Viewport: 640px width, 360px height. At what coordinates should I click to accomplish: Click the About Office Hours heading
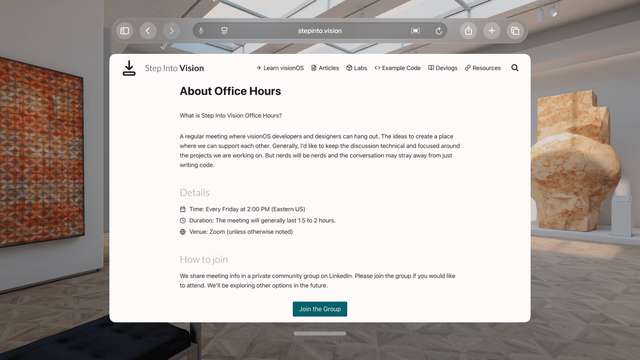click(230, 91)
